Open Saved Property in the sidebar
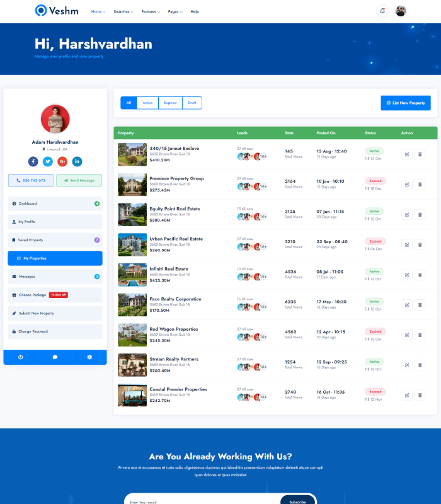 (x=55, y=240)
